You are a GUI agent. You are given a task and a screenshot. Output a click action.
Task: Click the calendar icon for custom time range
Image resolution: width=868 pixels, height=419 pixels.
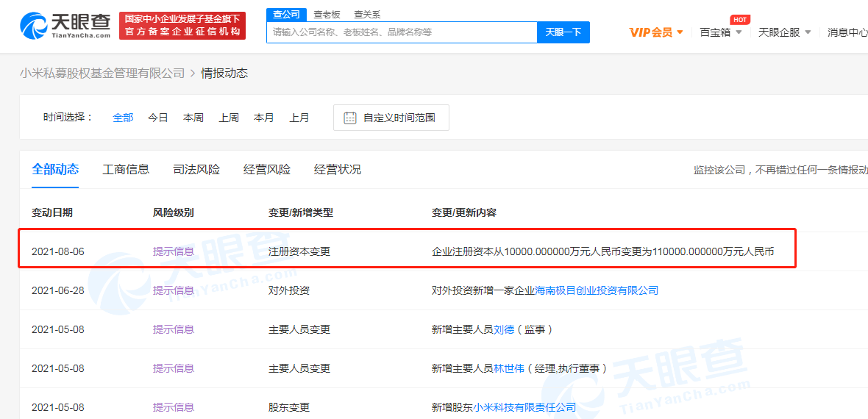coord(350,118)
